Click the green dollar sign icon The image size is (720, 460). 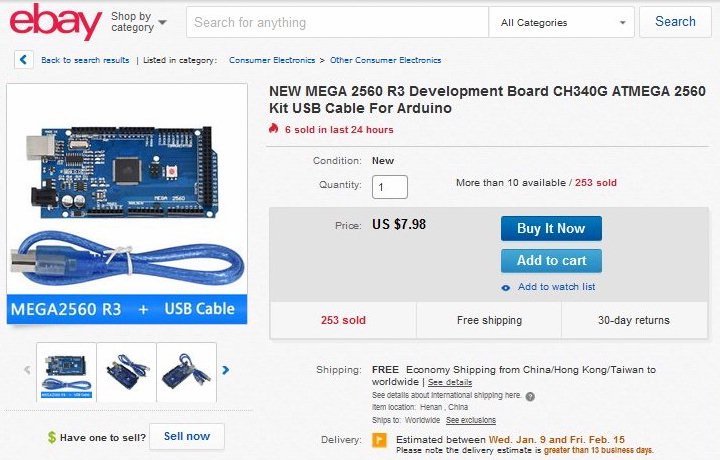point(52,437)
